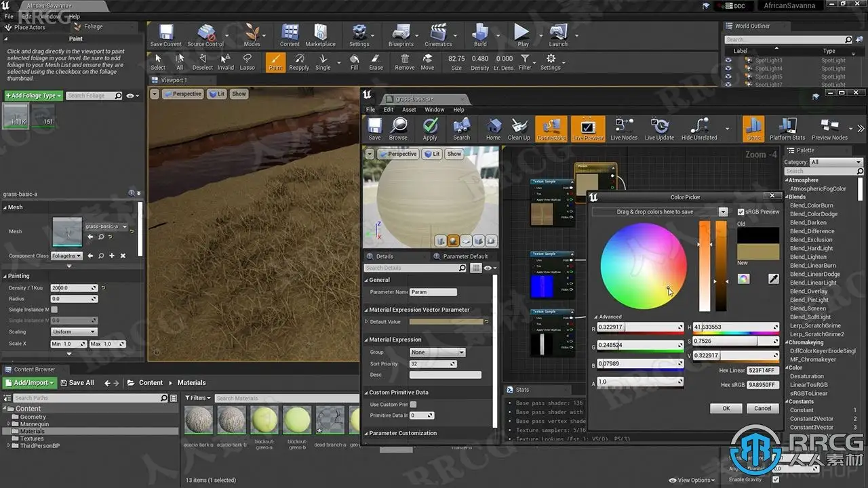Screen dimensions: 868x488
Task: Check the Use Custom Primitive Data box
Action: click(413, 405)
